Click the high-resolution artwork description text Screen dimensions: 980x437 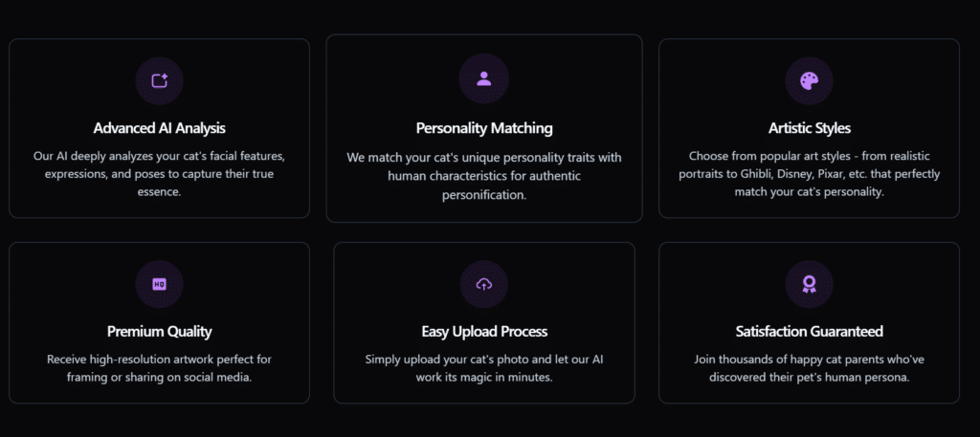(159, 368)
